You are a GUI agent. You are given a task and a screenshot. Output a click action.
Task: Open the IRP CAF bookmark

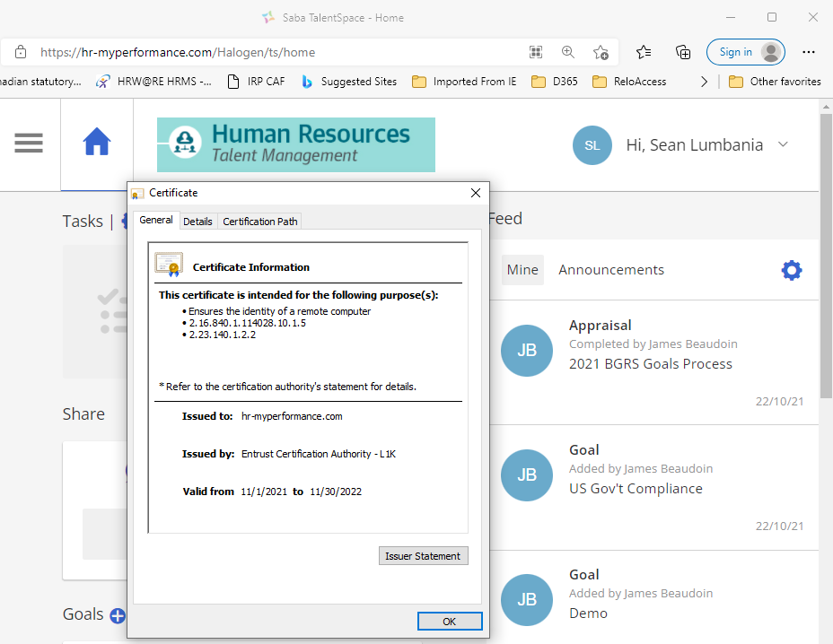(256, 82)
